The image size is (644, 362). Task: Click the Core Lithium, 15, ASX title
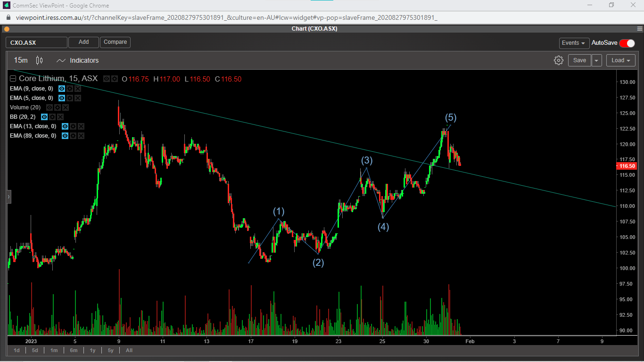(58, 79)
